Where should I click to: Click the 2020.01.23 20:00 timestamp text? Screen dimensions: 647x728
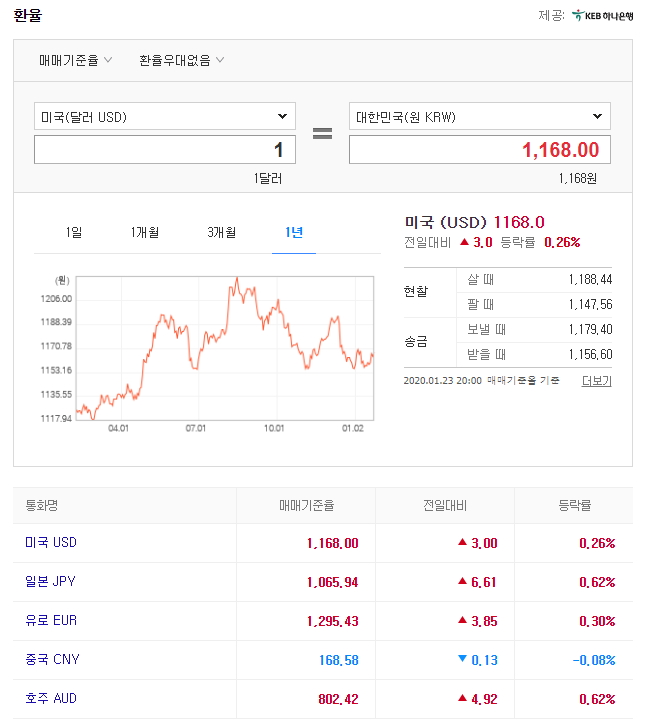pyautogui.click(x=442, y=381)
